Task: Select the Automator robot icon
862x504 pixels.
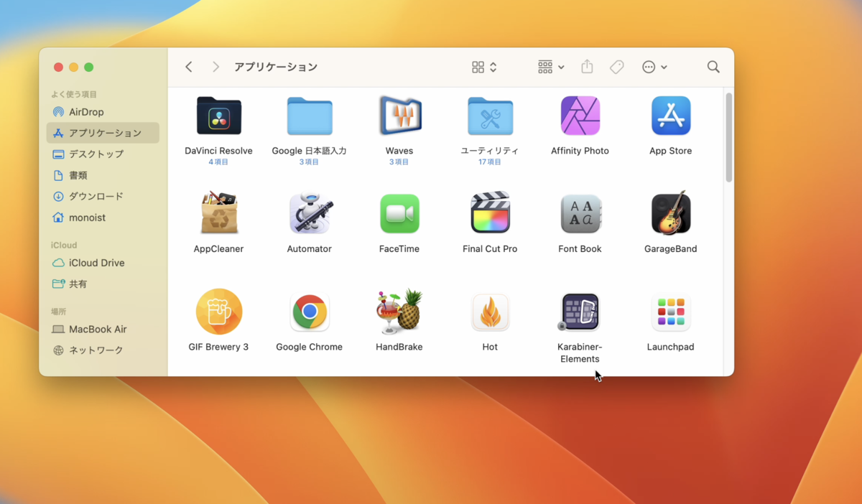Action: [310, 213]
